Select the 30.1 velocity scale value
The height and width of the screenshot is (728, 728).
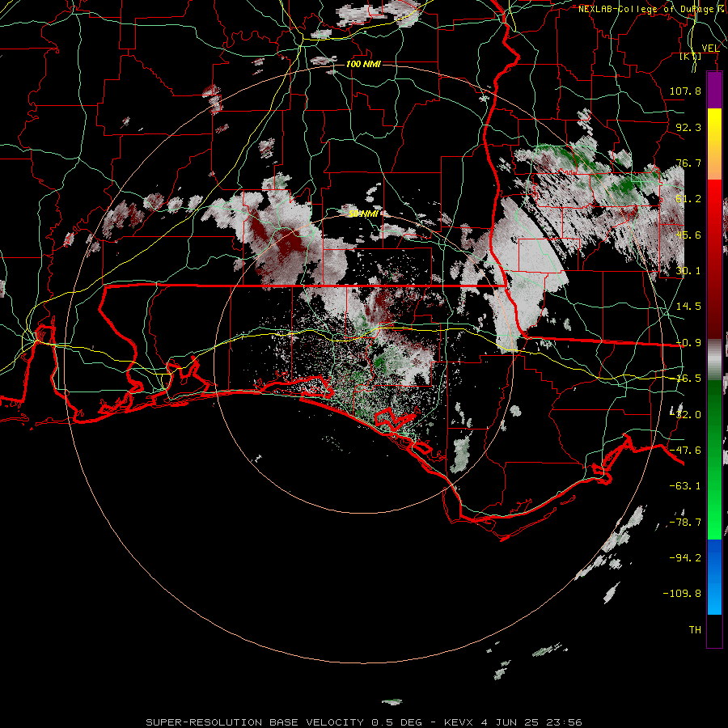click(688, 271)
